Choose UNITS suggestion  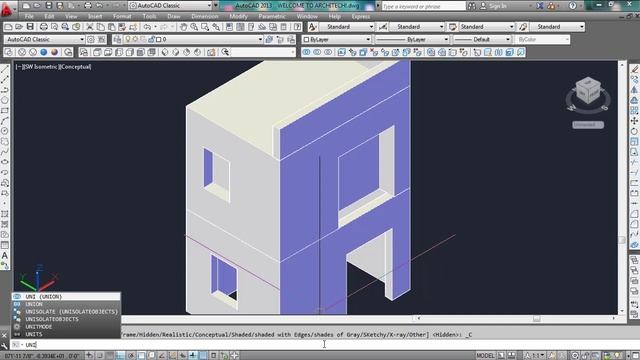pyautogui.click(x=66, y=334)
